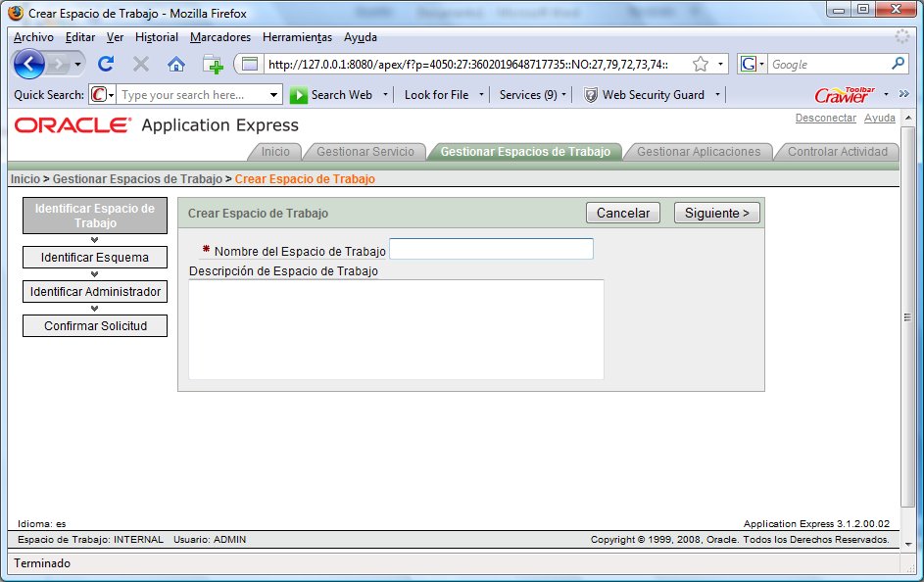The width and height of the screenshot is (924, 582).
Task: Open the Ver menu
Action: click(x=115, y=37)
